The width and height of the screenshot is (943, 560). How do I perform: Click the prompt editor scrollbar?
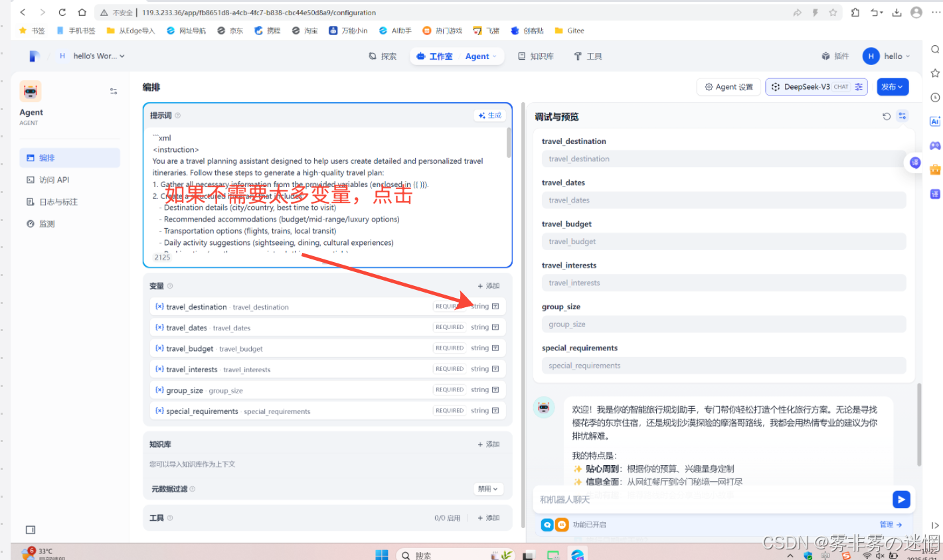[509, 143]
